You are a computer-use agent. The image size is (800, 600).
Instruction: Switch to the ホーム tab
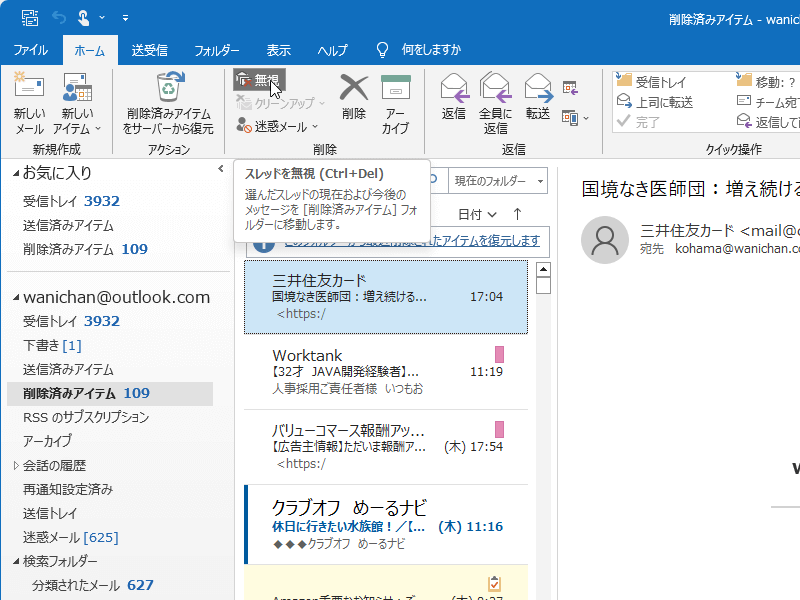[x=90, y=50]
